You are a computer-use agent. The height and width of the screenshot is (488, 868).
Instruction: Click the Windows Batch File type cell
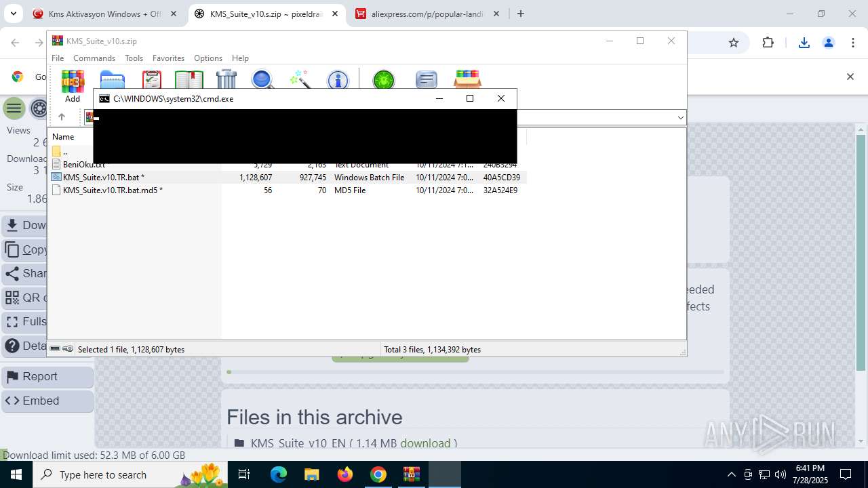coord(369,178)
